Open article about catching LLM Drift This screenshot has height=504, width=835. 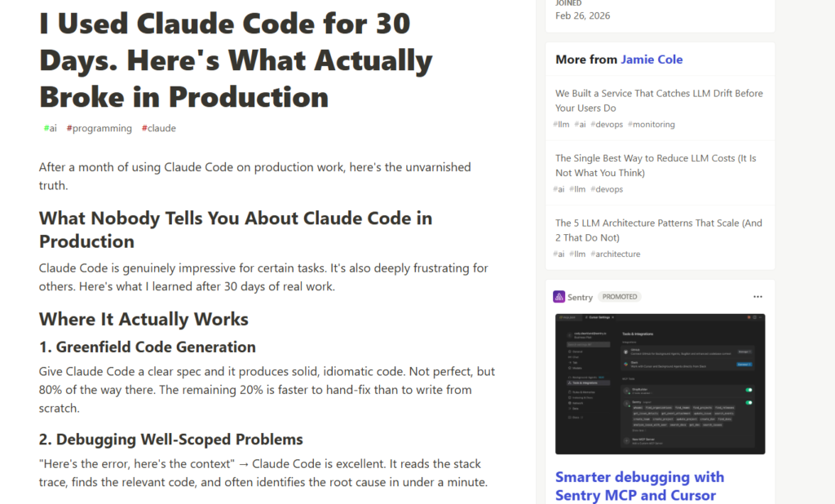[x=659, y=100]
